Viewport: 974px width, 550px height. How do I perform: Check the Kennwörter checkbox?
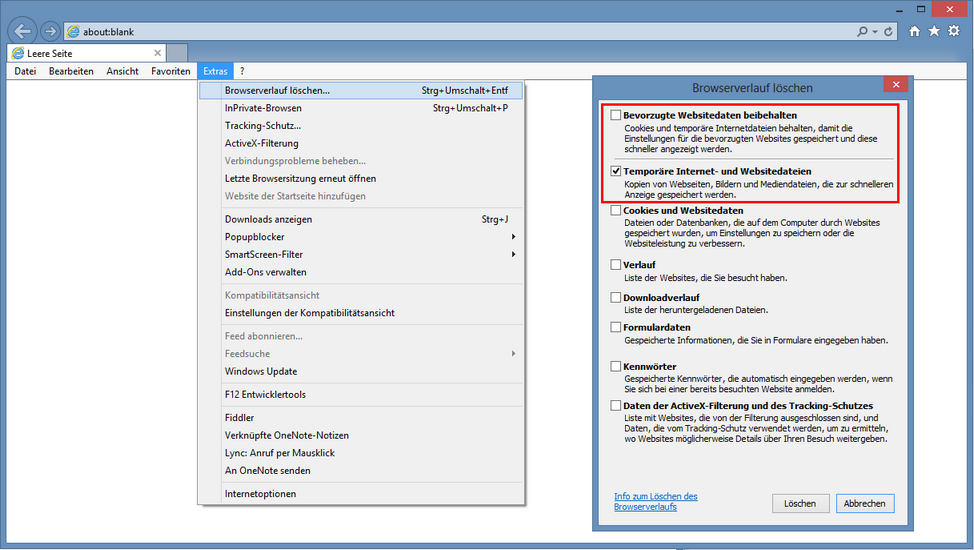tap(616, 367)
